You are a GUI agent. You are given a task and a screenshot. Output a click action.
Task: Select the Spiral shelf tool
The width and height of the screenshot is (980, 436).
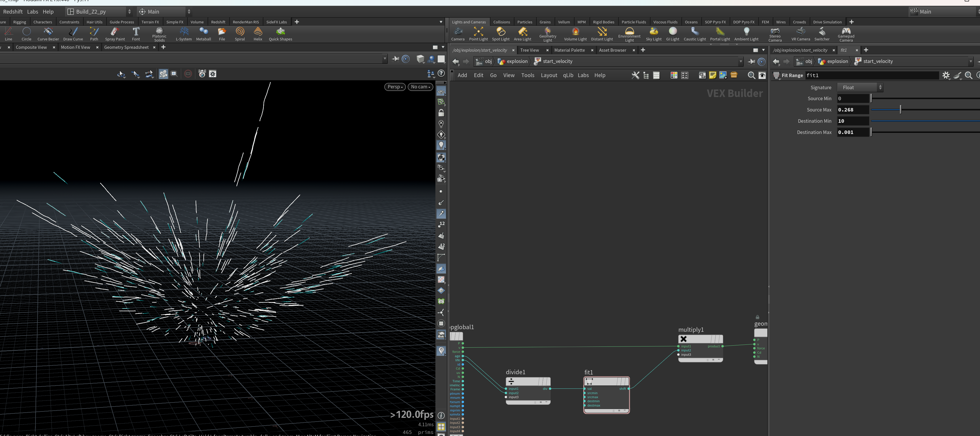coord(240,34)
